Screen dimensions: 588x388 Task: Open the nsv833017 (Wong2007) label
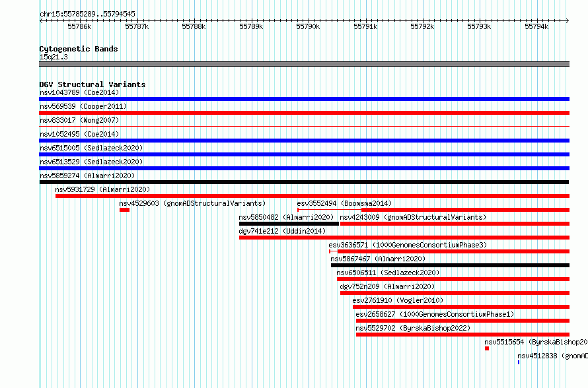click(x=79, y=120)
